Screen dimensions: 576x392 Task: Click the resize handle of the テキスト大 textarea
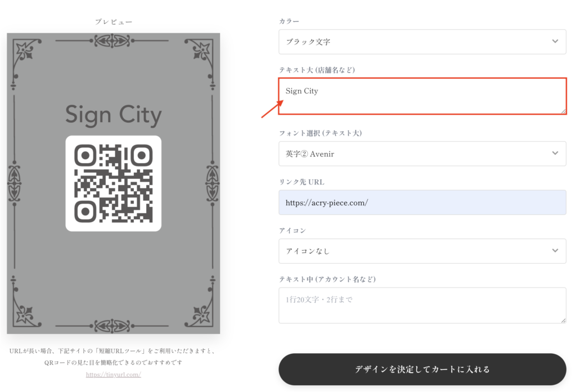click(562, 111)
